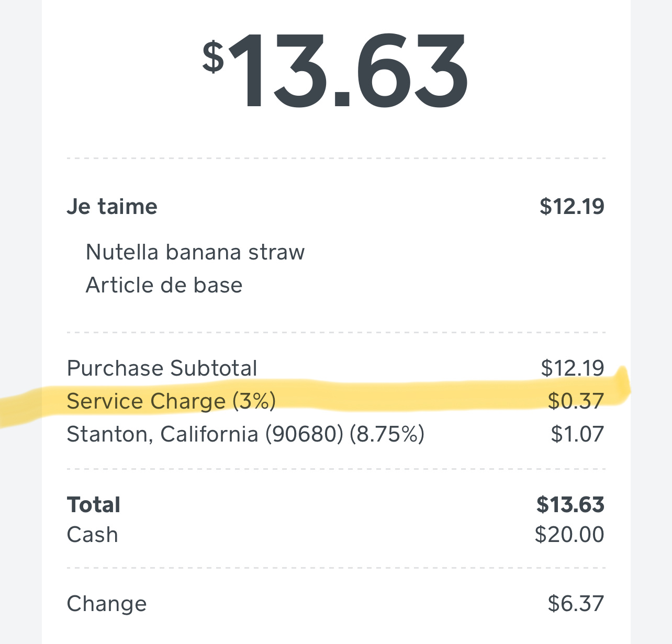Click the large $13.63 amount at top
Image resolution: width=672 pixels, height=644 pixels.
336,71
